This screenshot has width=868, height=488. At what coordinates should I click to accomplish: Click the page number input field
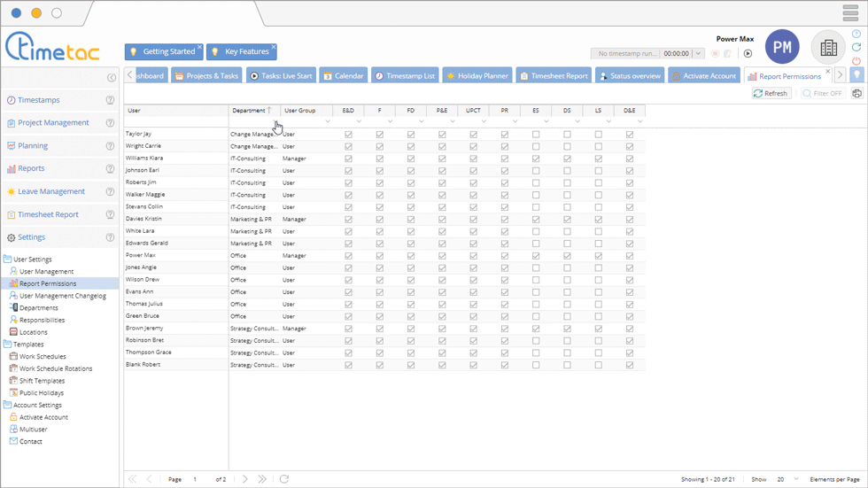click(199, 479)
